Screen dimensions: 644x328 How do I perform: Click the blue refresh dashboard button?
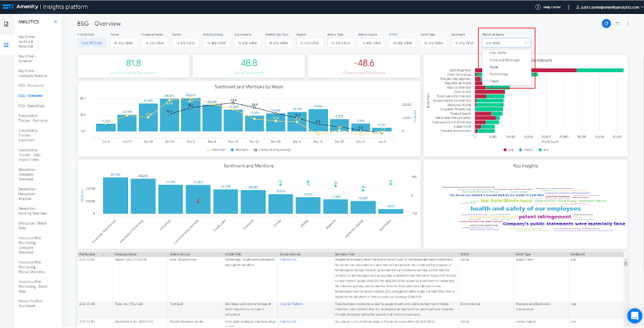(606, 24)
